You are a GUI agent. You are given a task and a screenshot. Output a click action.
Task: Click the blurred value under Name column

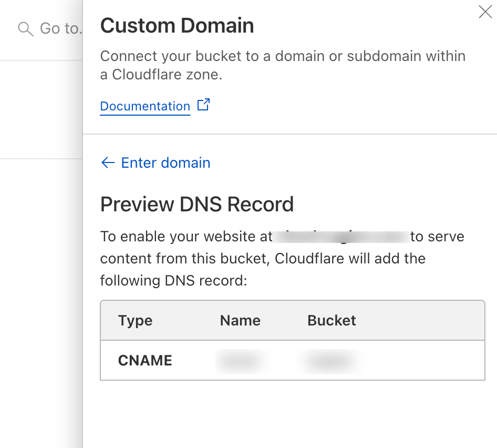239,361
